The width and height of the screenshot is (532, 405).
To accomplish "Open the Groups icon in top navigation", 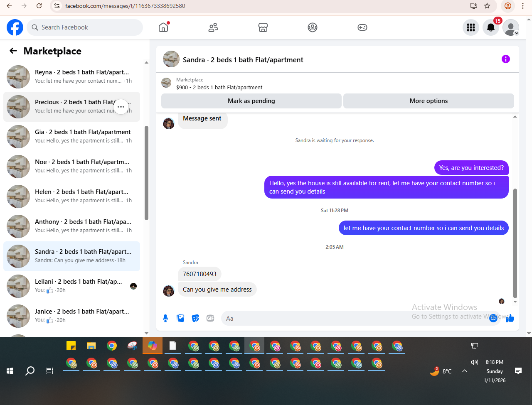I will (313, 27).
